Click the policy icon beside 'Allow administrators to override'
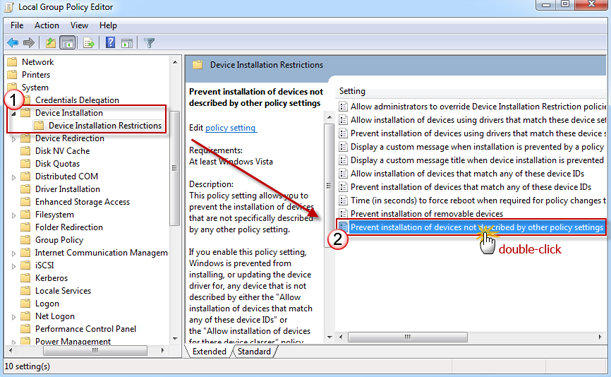611x377 pixels. [343, 106]
